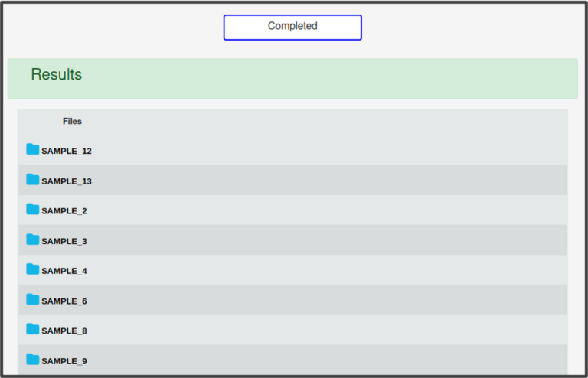Viewport: 588px width, 378px height.
Task: Click the SAMPLE_8 folder icon
Action: pos(32,329)
